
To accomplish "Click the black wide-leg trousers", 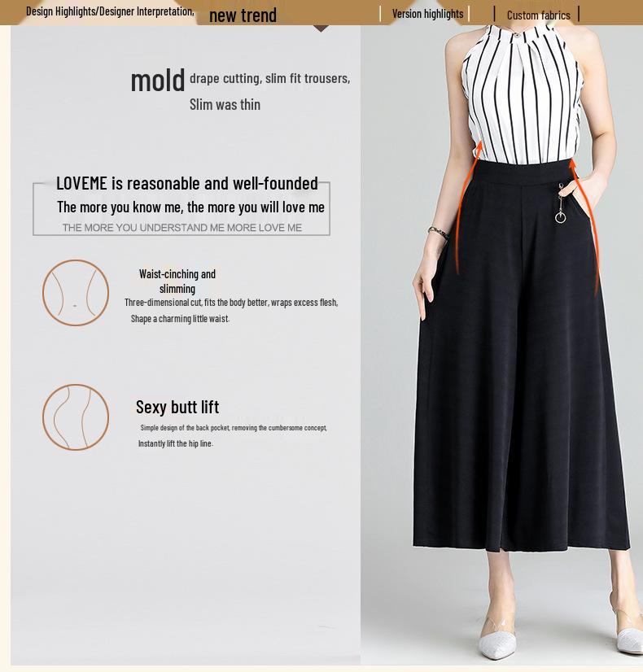I will point(522,356).
